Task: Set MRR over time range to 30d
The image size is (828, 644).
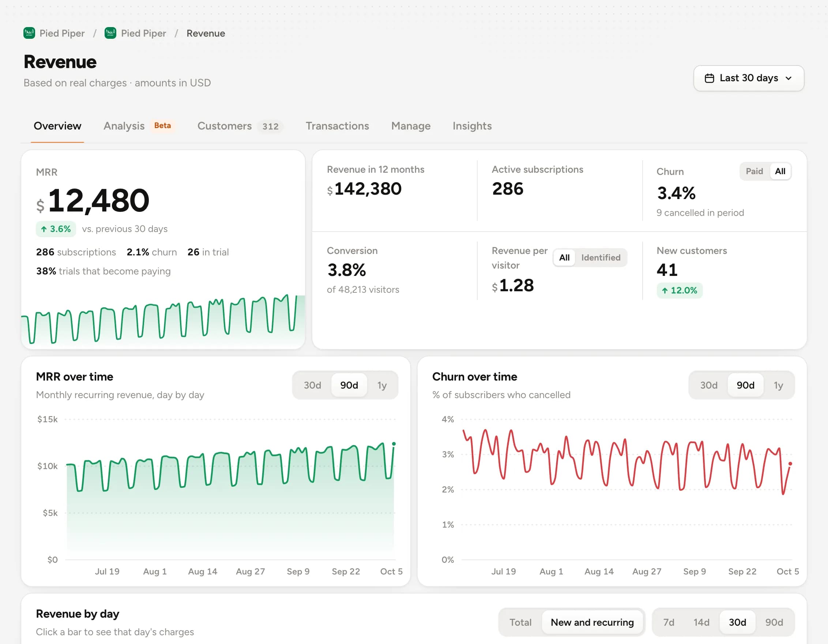Action: 312,385
